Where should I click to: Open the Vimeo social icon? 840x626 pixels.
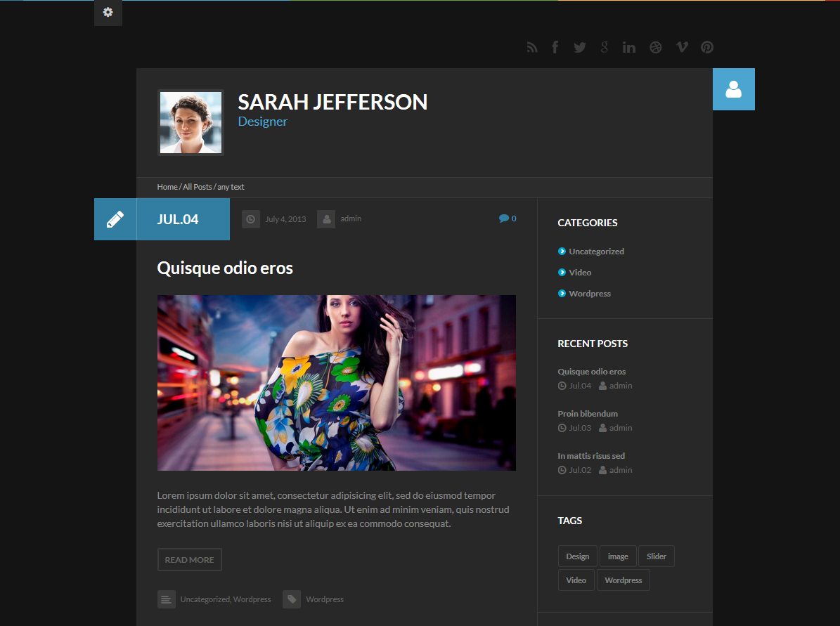tap(681, 47)
